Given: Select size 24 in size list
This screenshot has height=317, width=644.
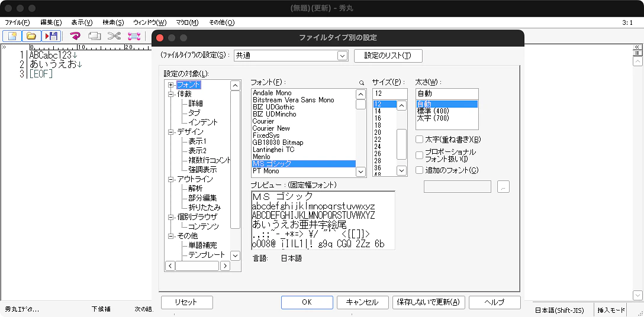Looking at the screenshot, I should point(378,146).
